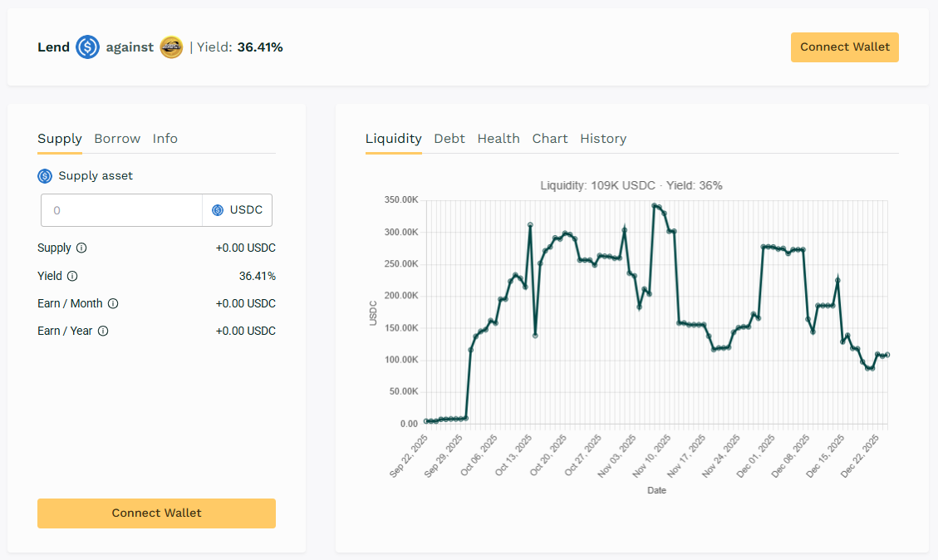The height and width of the screenshot is (560, 938).
Task: Open the Earn / Month info tooltip icon
Action: click(x=113, y=303)
